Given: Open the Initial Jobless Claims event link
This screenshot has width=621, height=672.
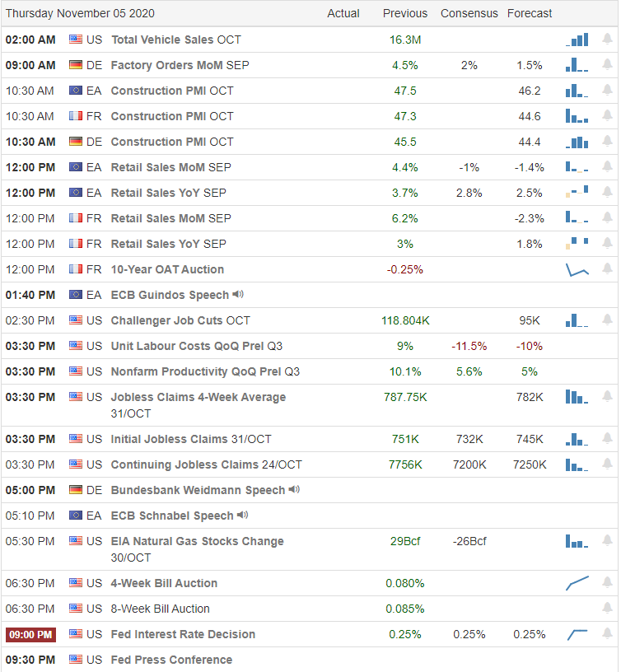Looking at the screenshot, I should coord(191,439).
